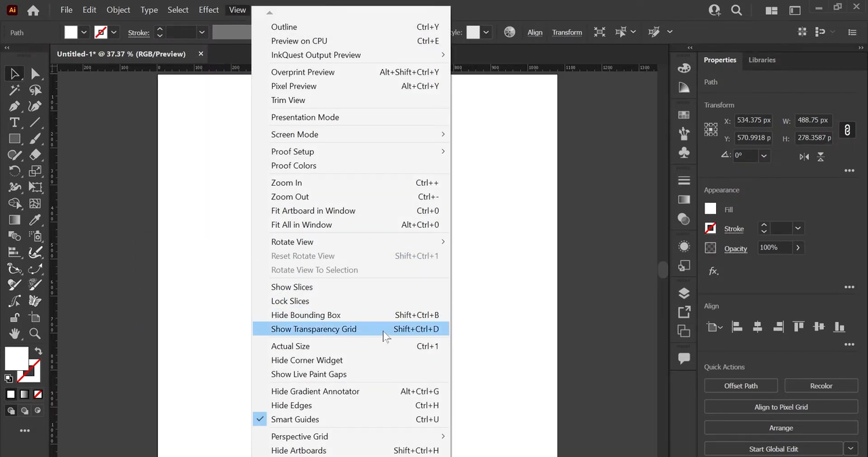
Task: Select the Gradient tool
Action: pos(14,220)
